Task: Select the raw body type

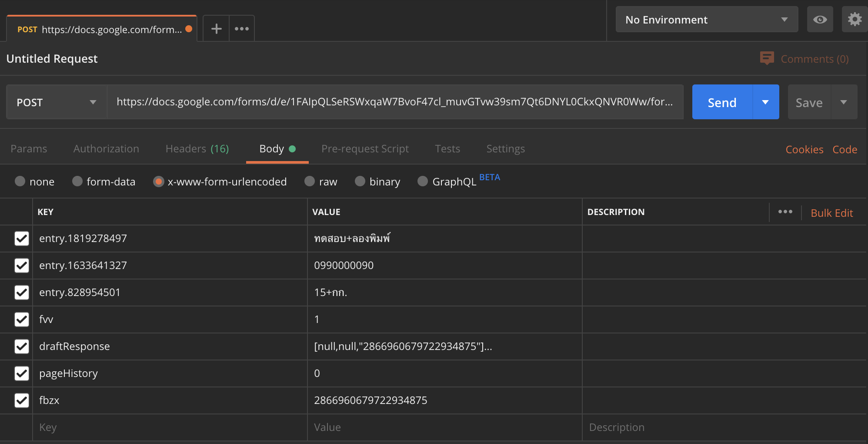Action: [310, 181]
